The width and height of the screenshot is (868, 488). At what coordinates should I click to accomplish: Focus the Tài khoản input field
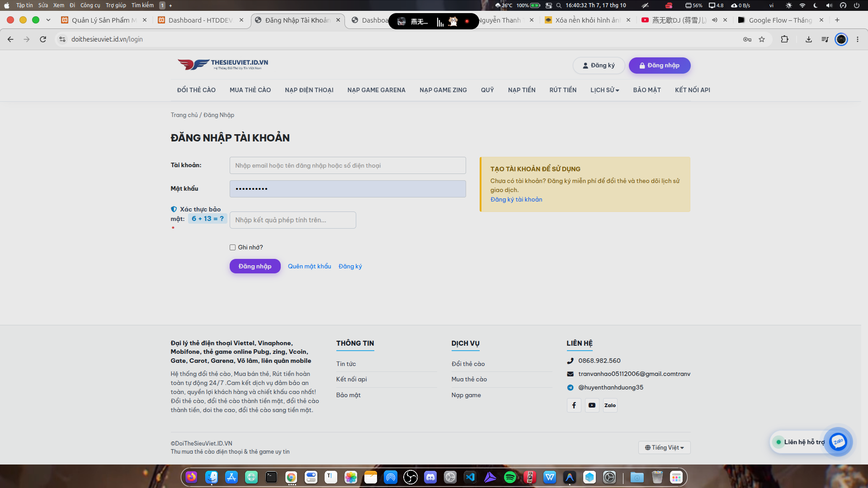348,165
